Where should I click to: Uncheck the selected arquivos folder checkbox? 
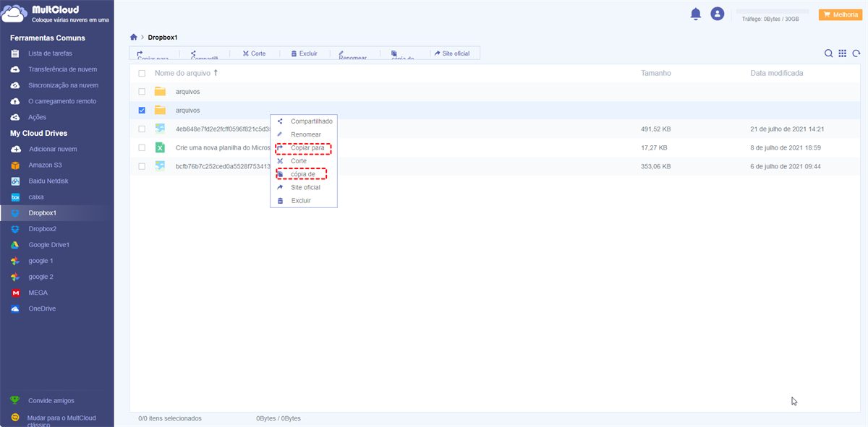click(142, 111)
